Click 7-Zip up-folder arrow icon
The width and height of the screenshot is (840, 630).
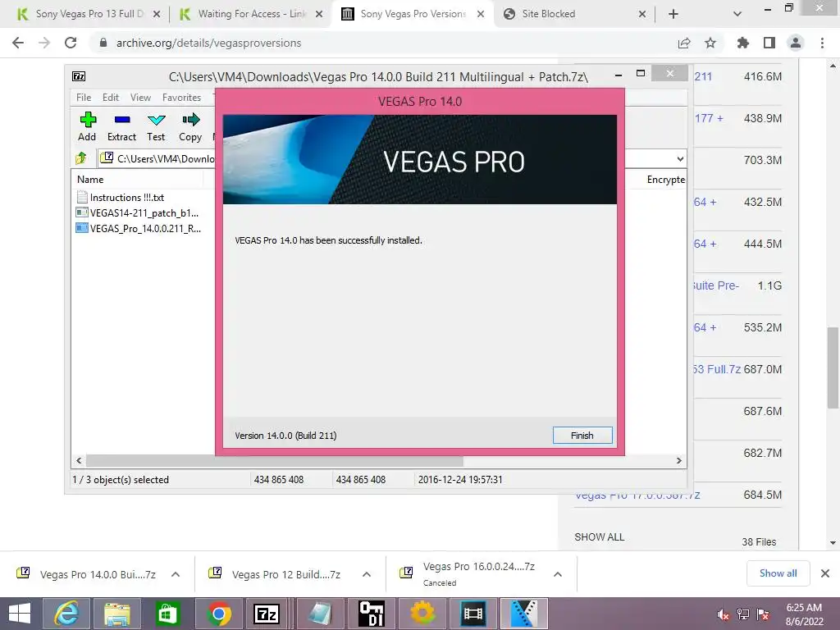81,158
